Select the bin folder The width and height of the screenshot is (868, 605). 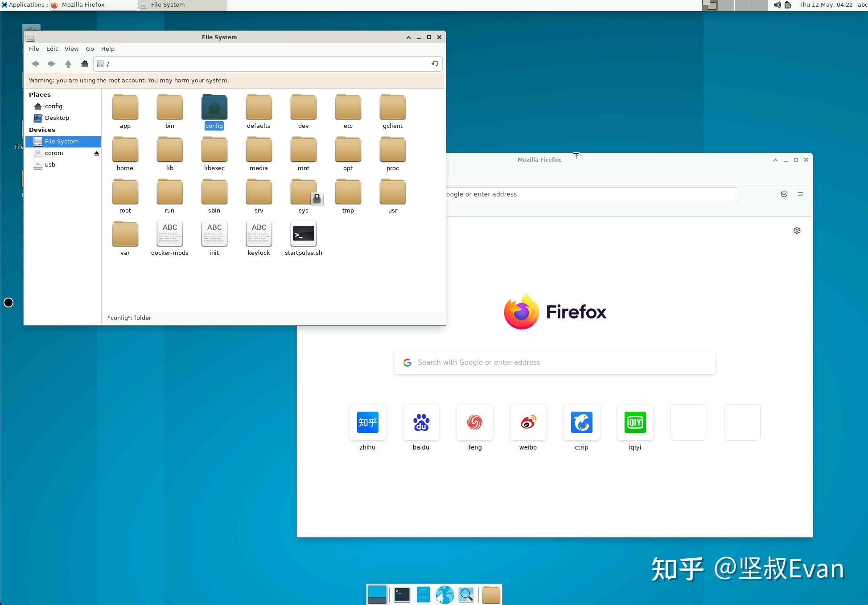pyautogui.click(x=170, y=111)
